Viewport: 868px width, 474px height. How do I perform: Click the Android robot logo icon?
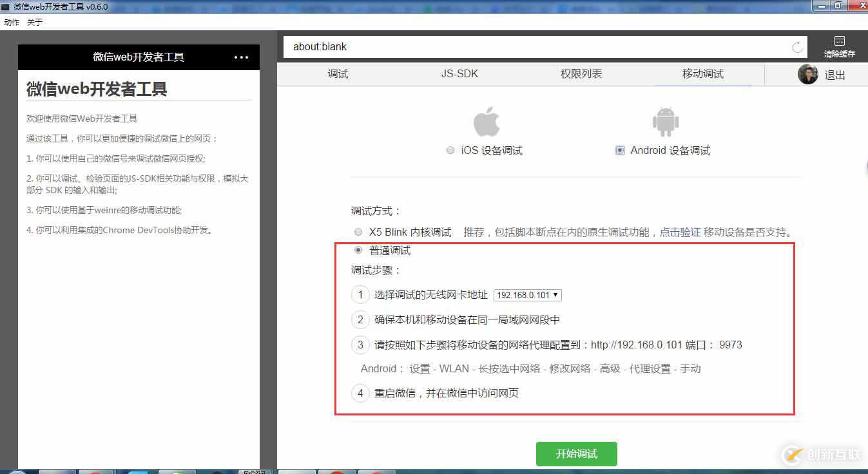666,122
